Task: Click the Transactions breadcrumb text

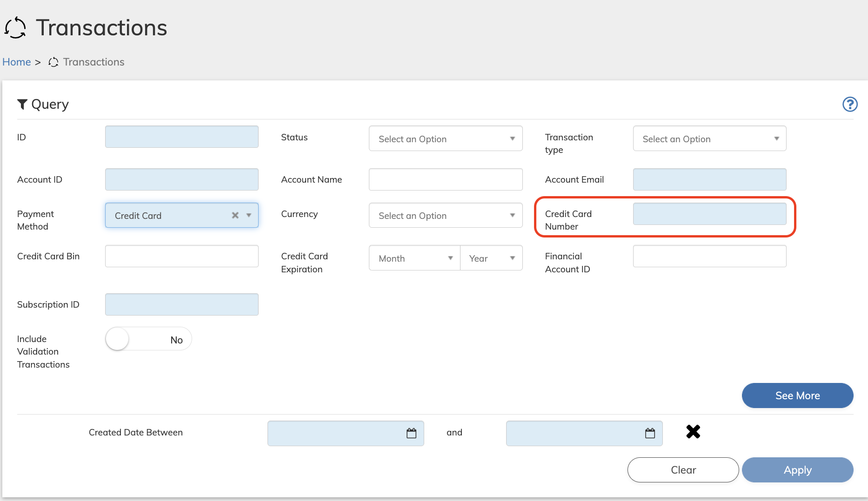Action: 94,62
